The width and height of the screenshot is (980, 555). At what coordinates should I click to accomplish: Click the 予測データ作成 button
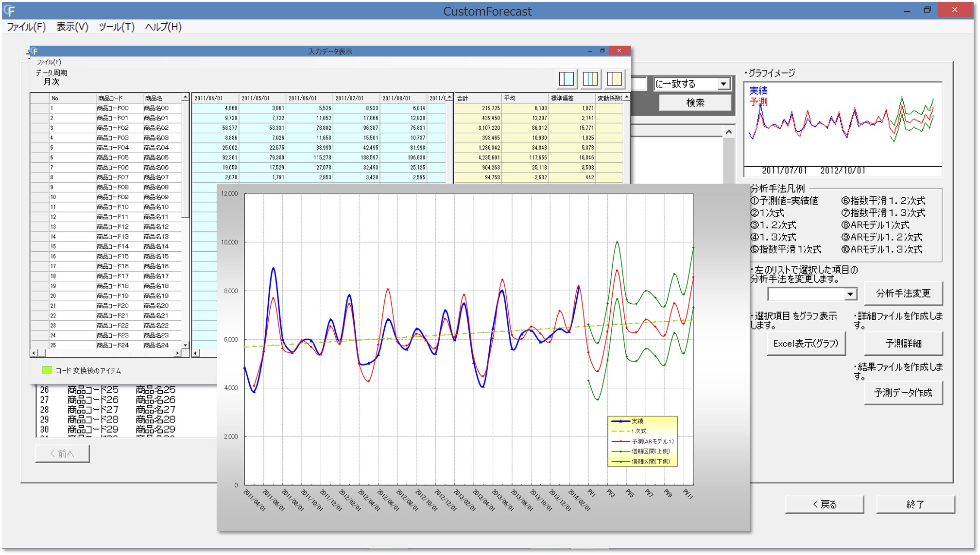point(903,393)
